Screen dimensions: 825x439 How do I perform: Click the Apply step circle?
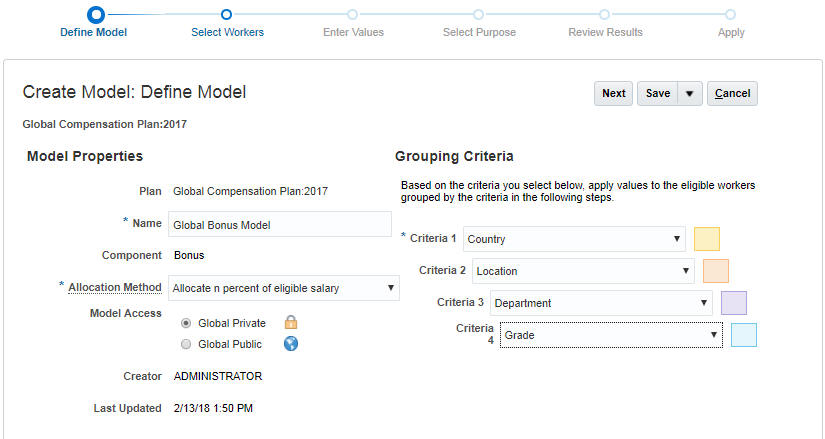(731, 14)
